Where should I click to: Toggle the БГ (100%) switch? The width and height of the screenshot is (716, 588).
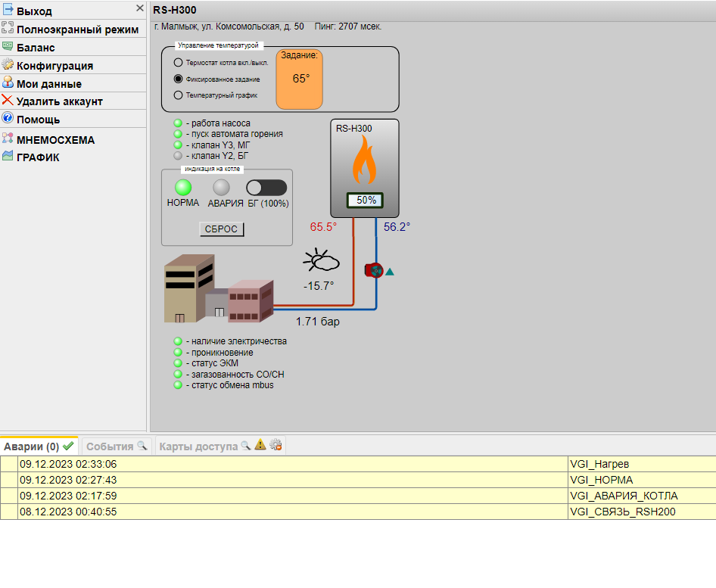click(x=266, y=188)
